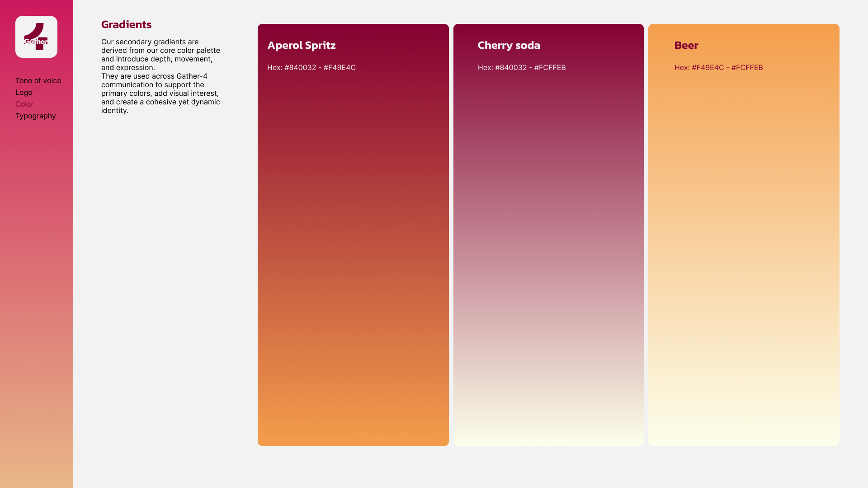868x488 pixels.
Task: Click the Beer title text
Action: point(686,45)
